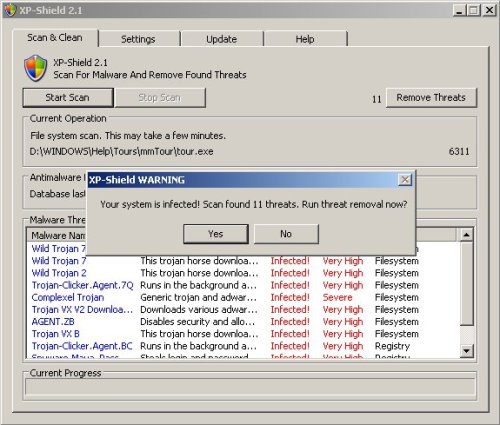This screenshot has height=425, width=500.
Task: Click the Stop Scan button
Action: 160,98
